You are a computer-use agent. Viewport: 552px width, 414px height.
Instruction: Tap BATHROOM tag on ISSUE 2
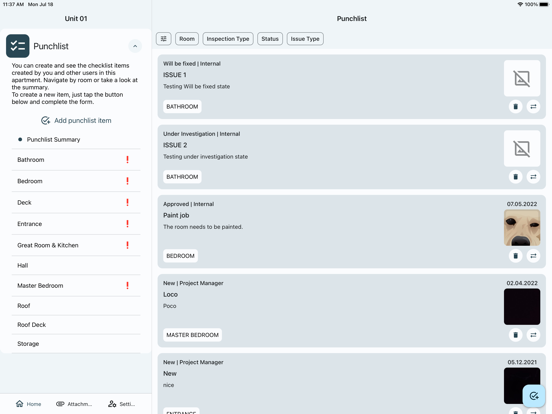(x=182, y=177)
